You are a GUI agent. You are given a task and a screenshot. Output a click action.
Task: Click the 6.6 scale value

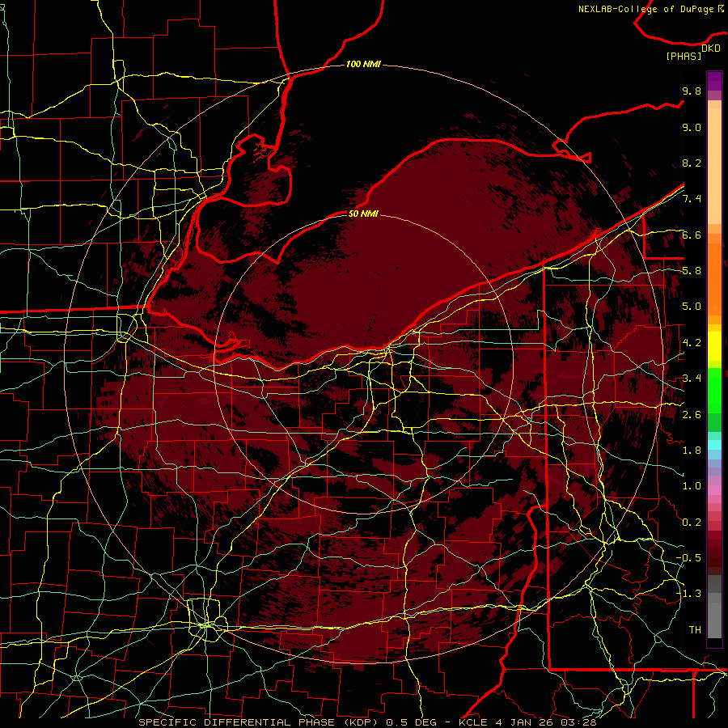pos(692,235)
